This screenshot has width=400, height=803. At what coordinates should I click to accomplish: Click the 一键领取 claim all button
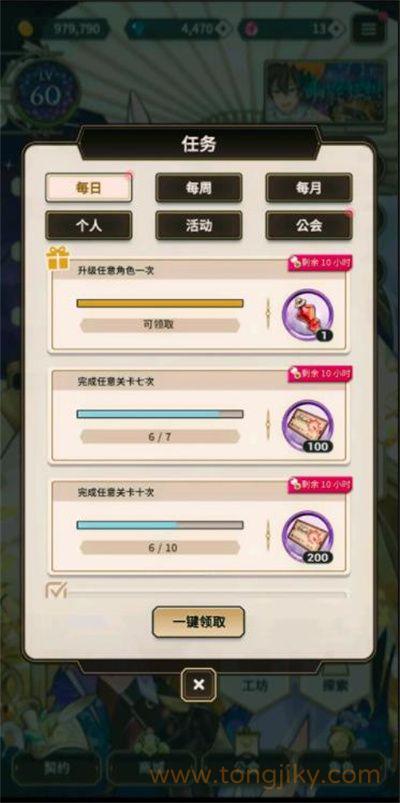(199, 622)
